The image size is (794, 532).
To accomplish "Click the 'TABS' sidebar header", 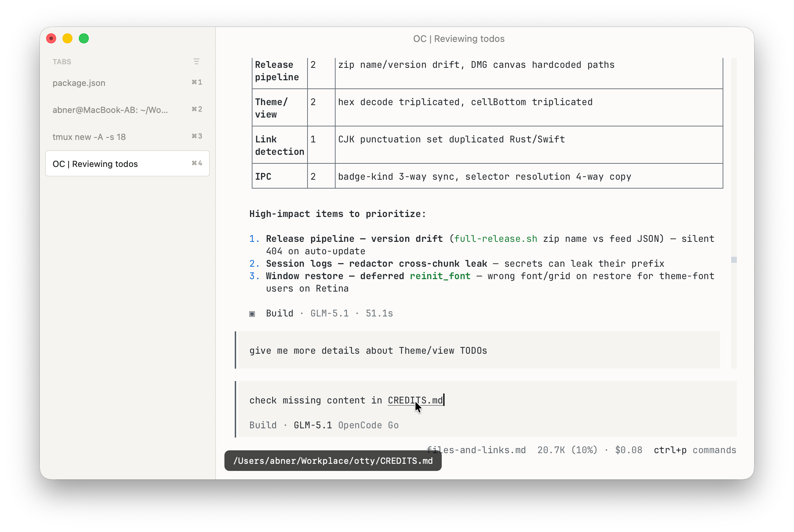I will point(62,62).
